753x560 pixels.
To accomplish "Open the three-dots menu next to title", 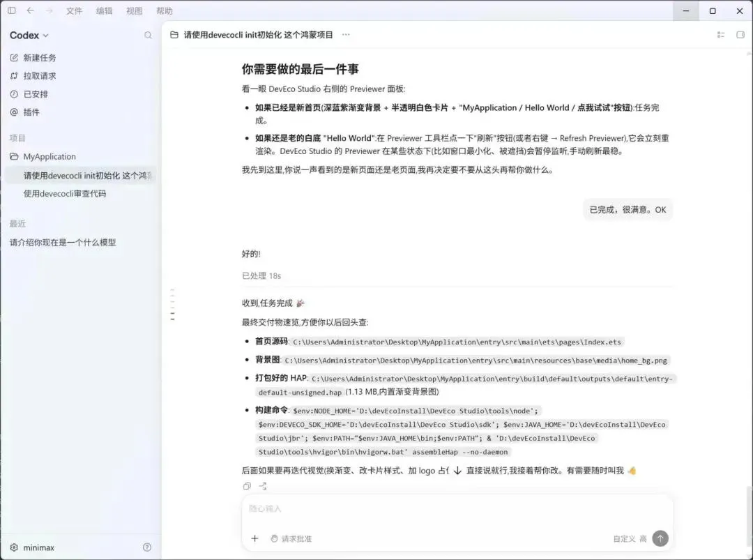I will coord(346,35).
